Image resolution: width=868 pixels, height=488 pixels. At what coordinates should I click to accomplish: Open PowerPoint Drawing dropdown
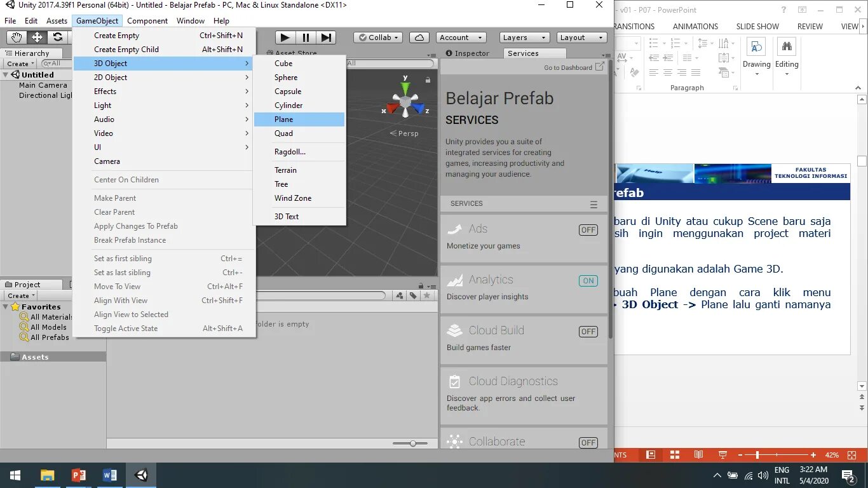tap(756, 58)
